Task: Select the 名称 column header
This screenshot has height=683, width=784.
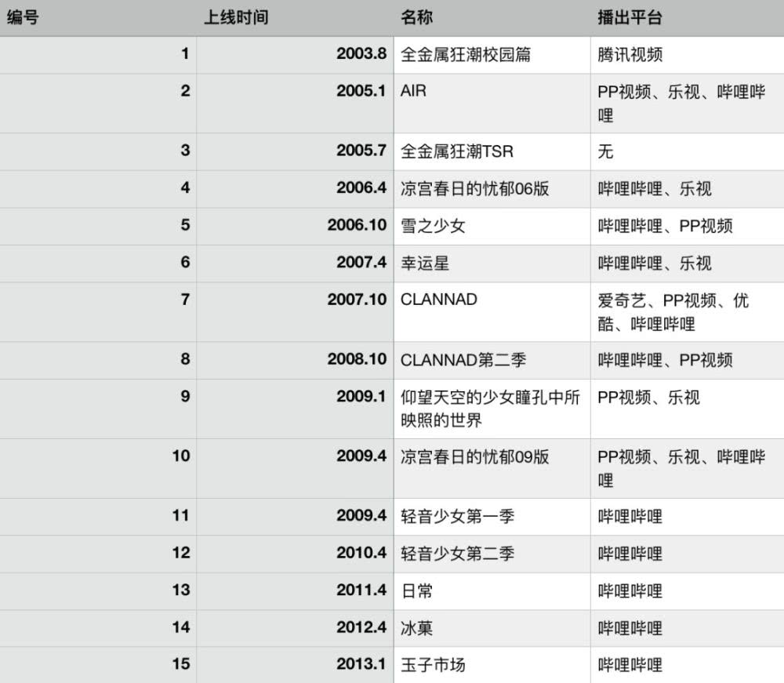Action: 492,17
